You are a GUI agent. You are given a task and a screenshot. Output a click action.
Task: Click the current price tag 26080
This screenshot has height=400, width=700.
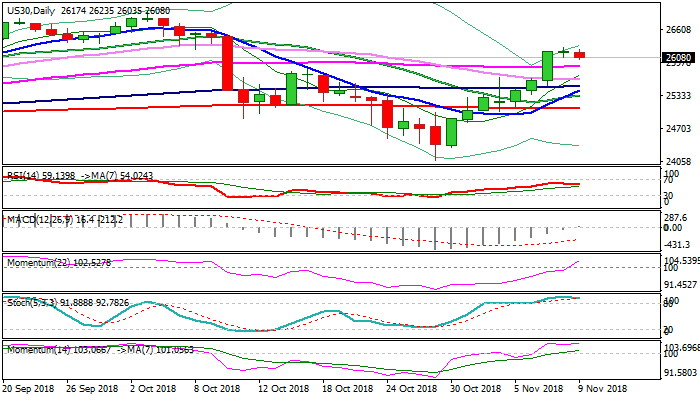click(x=678, y=59)
